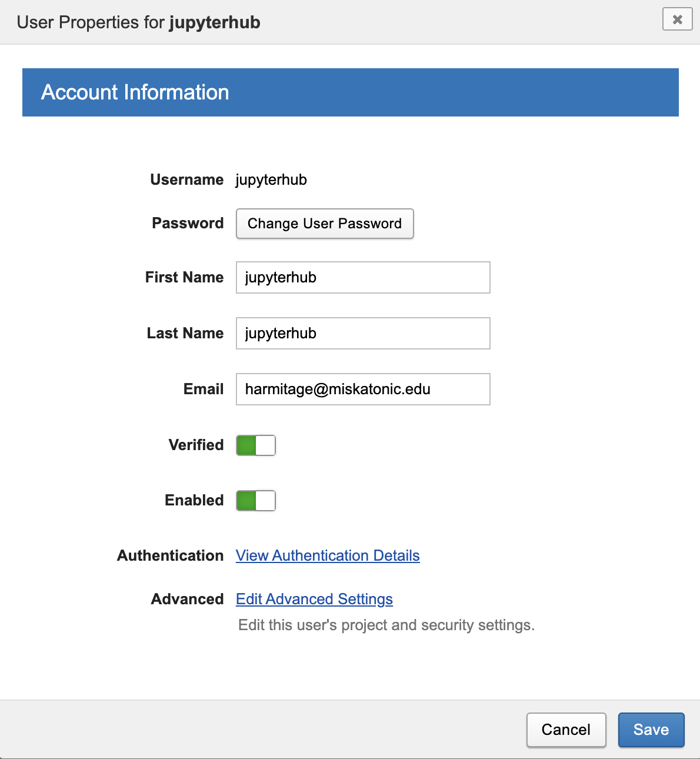Click the Account Information header bar
Viewport: 700px width, 759px height.
click(350, 92)
